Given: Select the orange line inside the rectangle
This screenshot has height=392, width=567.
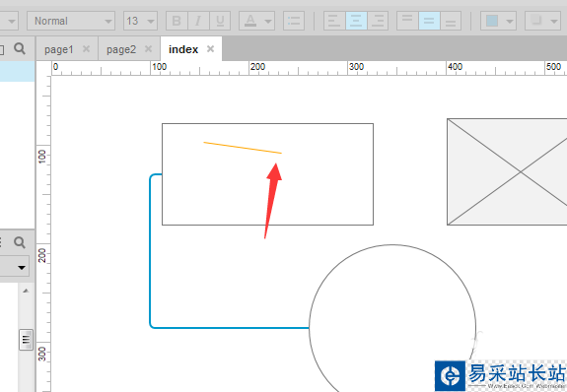Looking at the screenshot, I should tap(243, 148).
